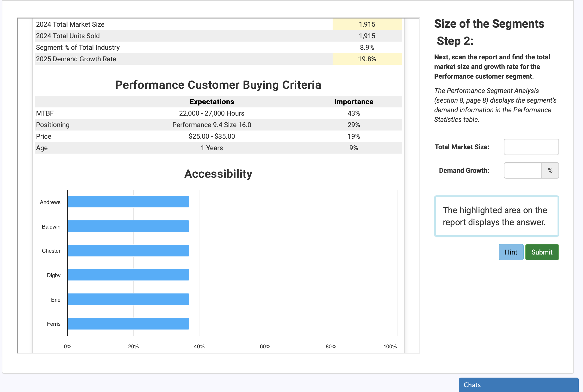Click the Erie accessibility bar
Screen dimensions: 583x392
coord(128,299)
